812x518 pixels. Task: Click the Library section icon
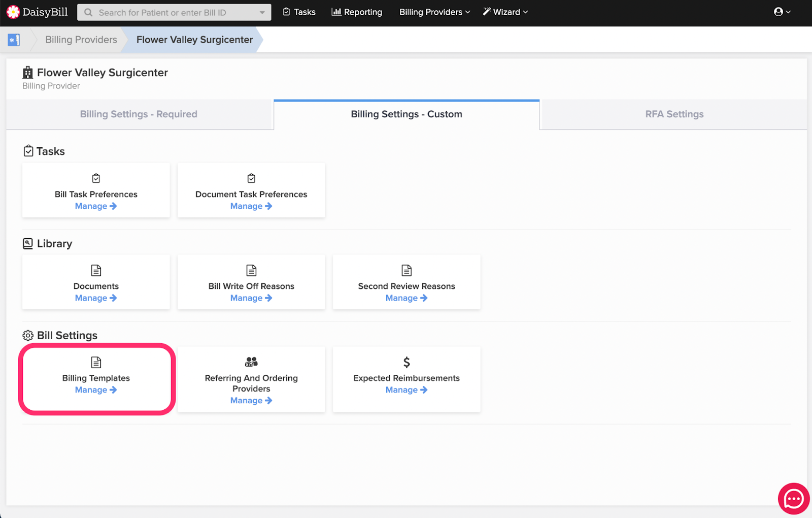[28, 243]
